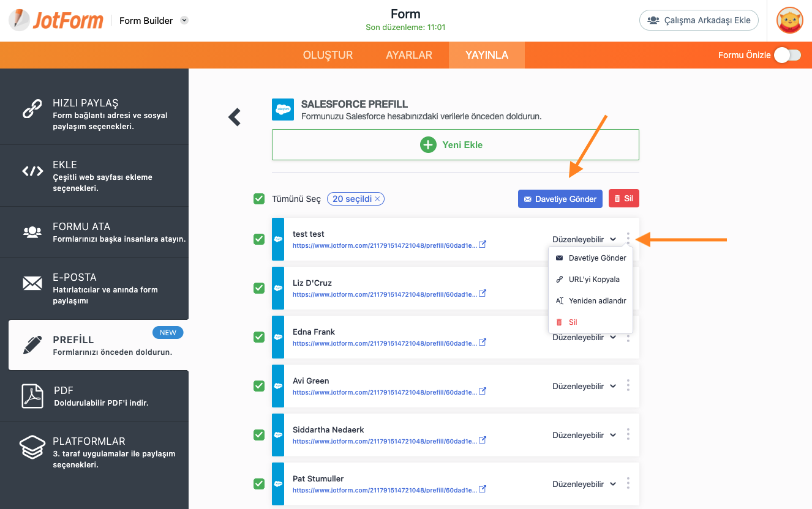Click three-dot menu for test test
Screen dimensions: 812x509
coord(628,239)
